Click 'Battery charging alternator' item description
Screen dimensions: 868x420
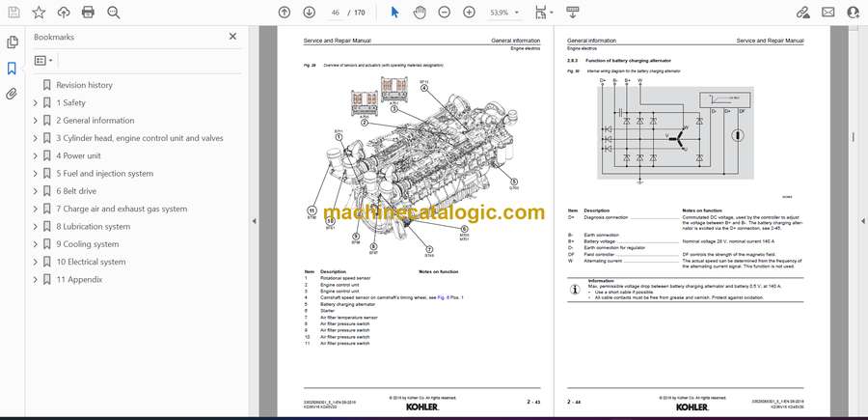(347, 304)
